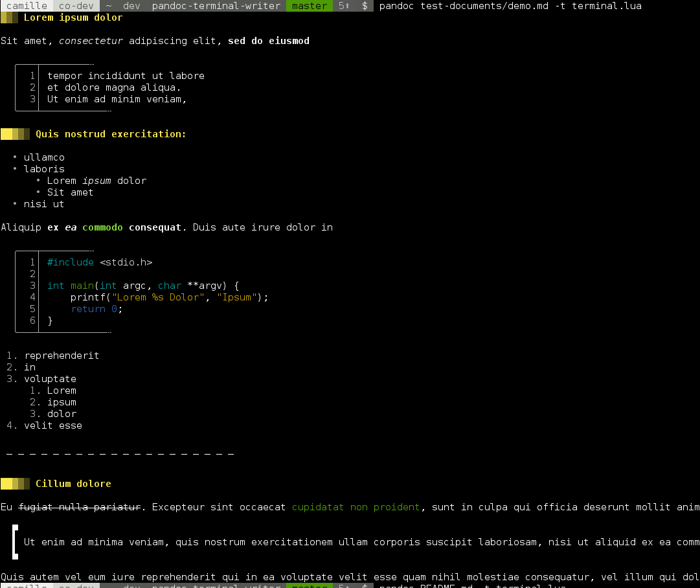Click the ordered item 'reprehenderit'
This screenshot has height=588, width=700.
[x=62, y=356]
